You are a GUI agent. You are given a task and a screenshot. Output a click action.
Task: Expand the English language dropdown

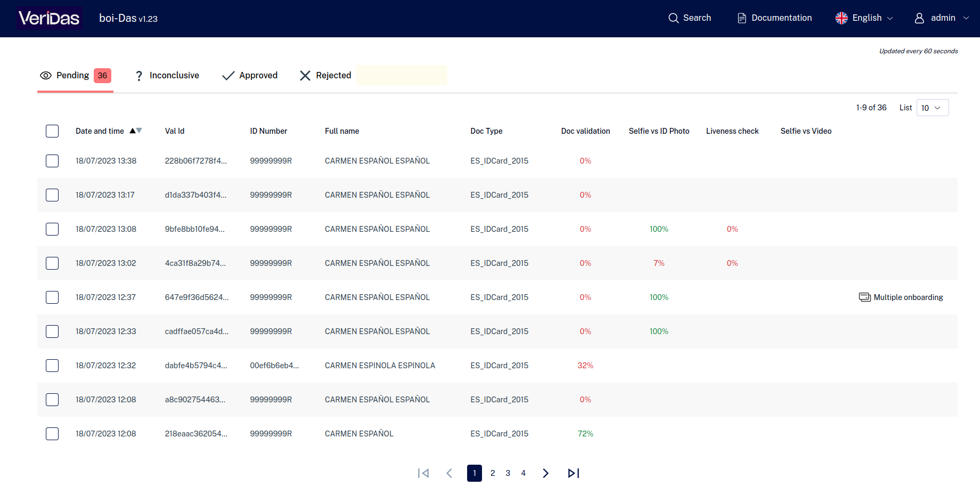864,18
